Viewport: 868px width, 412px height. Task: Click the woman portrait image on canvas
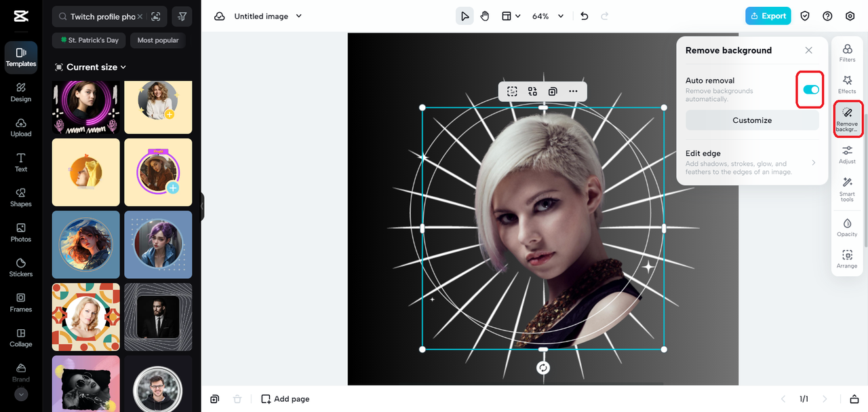click(543, 228)
